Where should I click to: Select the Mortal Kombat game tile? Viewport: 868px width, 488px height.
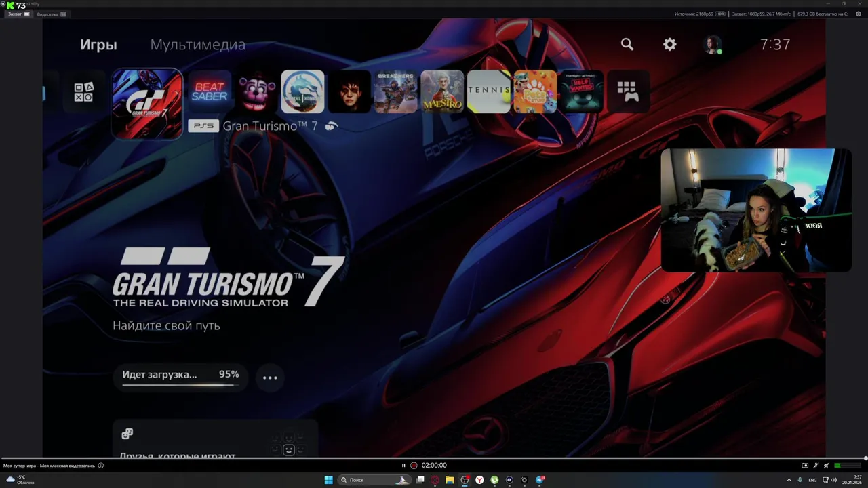[303, 91]
